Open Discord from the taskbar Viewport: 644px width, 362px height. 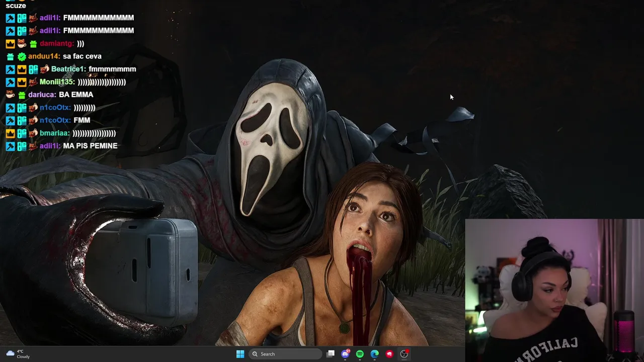coord(345,354)
